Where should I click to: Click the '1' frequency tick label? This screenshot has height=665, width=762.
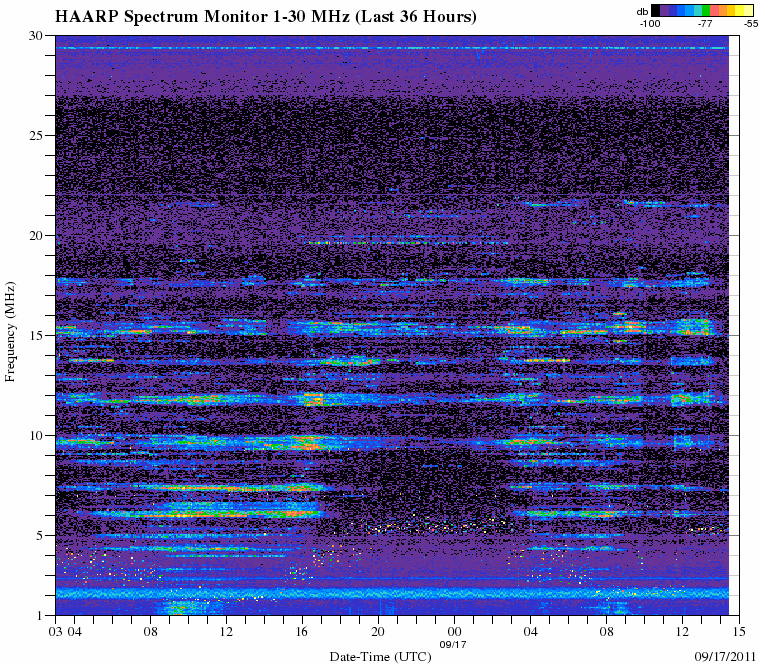tap(40, 615)
